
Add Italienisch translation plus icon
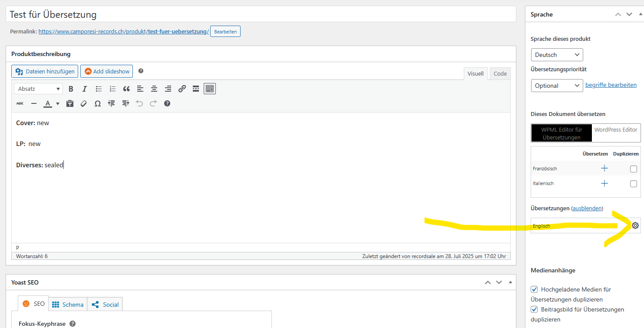[x=604, y=183]
